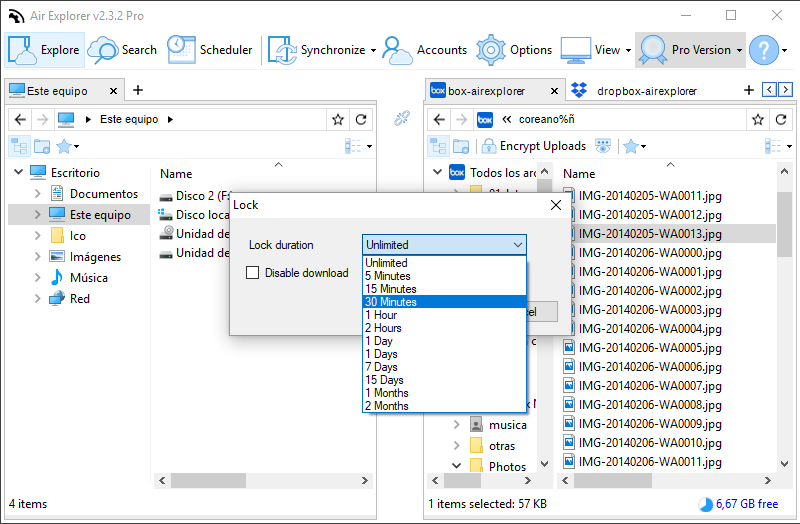Expand the View dropdown arrow
The width and height of the screenshot is (800, 524).
coord(629,51)
